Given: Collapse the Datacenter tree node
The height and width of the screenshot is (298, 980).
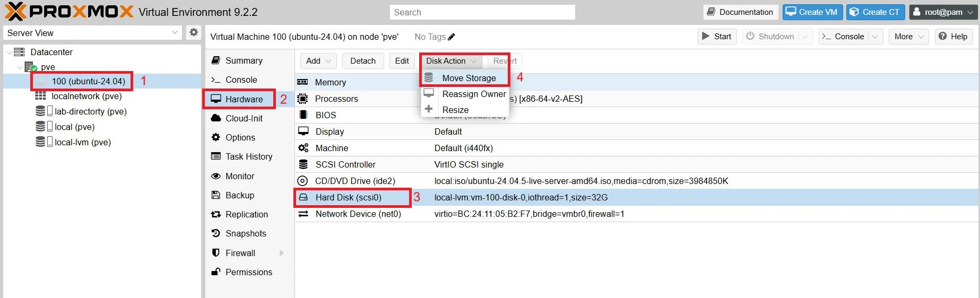Looking at the screenshot, I should 9,52.
